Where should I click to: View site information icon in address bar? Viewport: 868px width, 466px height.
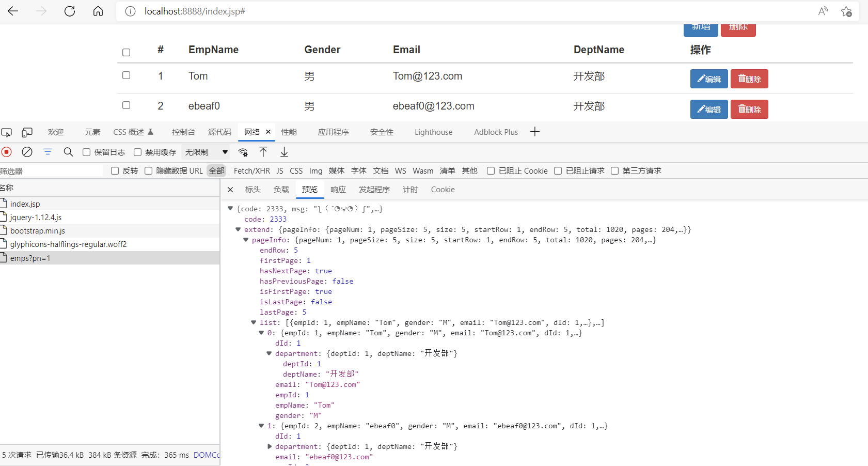130,11
